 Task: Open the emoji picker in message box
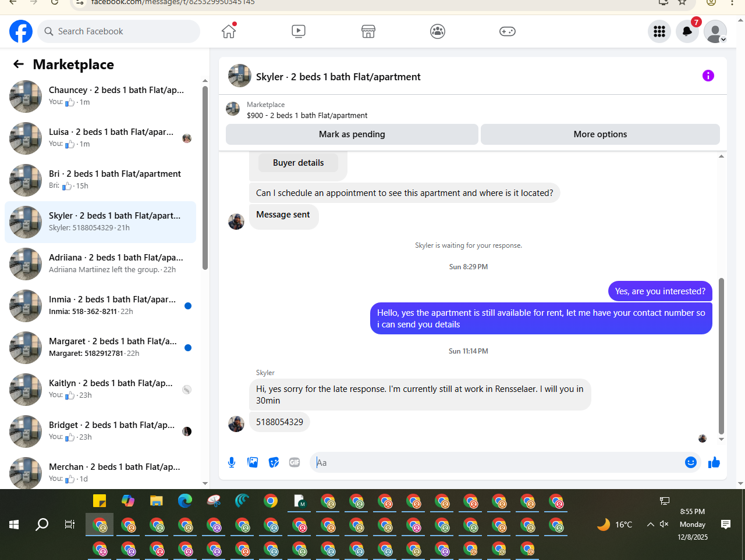pos(691,462)
